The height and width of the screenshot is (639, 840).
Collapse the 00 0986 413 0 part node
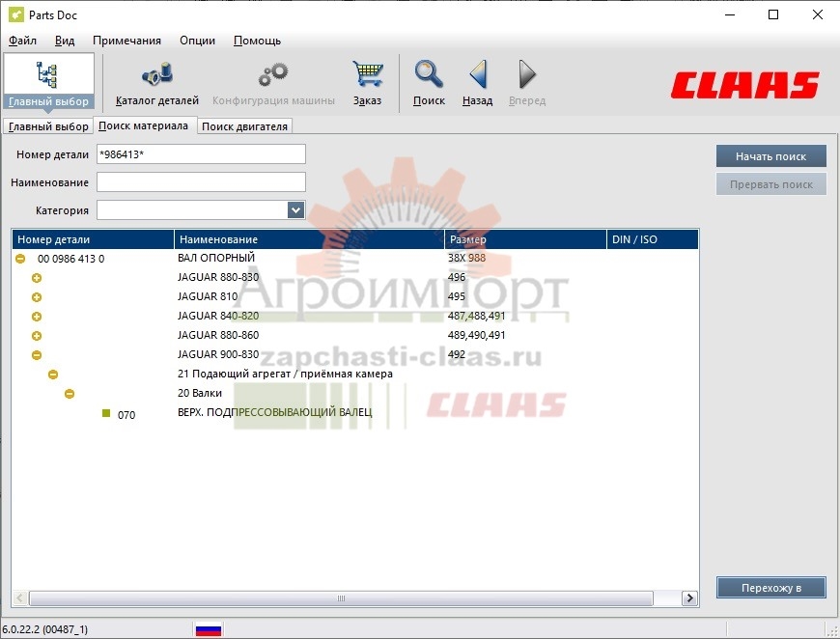[x=20, y=259]
